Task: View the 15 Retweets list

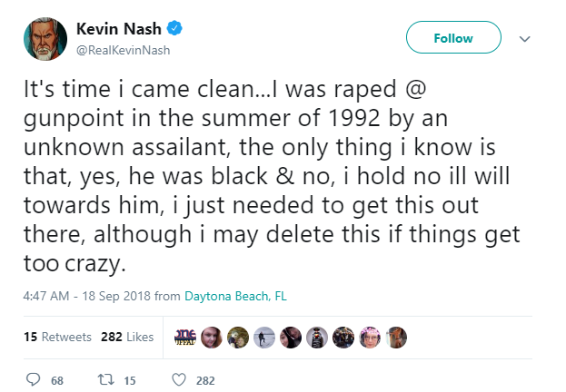Action: [x=57, y=337]
